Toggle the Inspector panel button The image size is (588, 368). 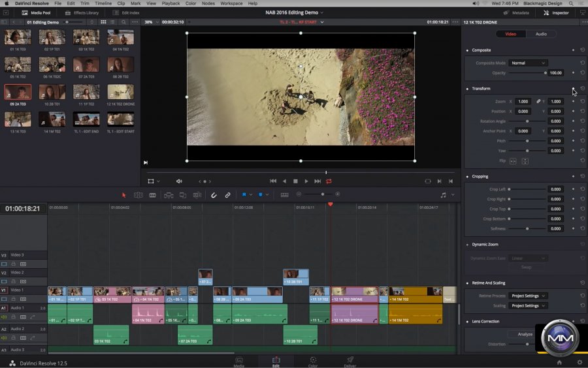click(x=557, y=13)
